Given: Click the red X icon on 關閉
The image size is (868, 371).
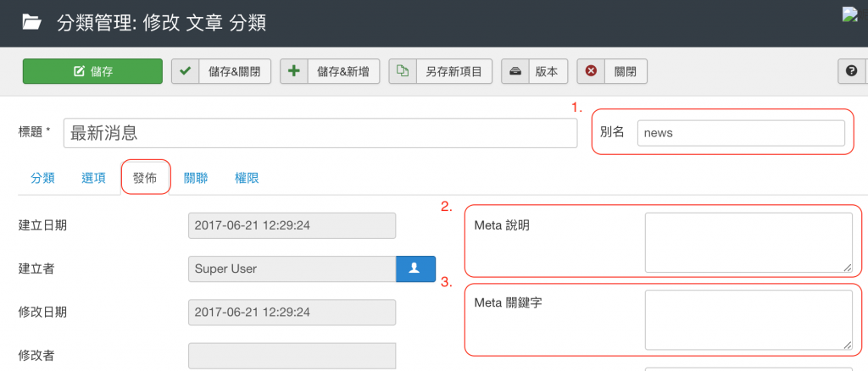Looking at the screenshot, I should (x=591, y=72).
